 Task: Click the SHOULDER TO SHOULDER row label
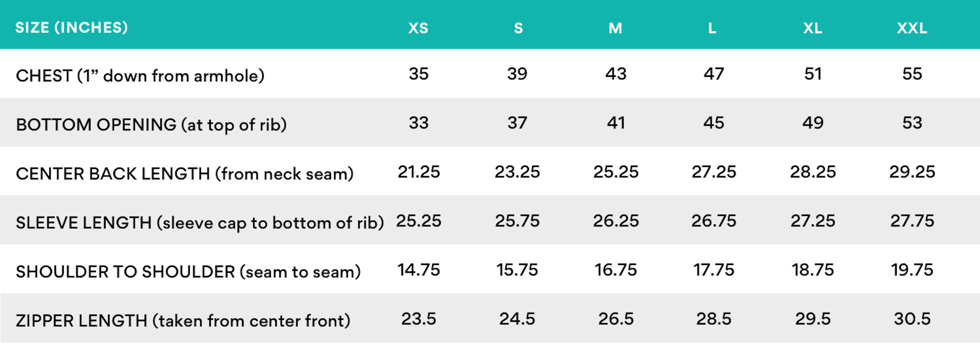click(x=188, y=272)
